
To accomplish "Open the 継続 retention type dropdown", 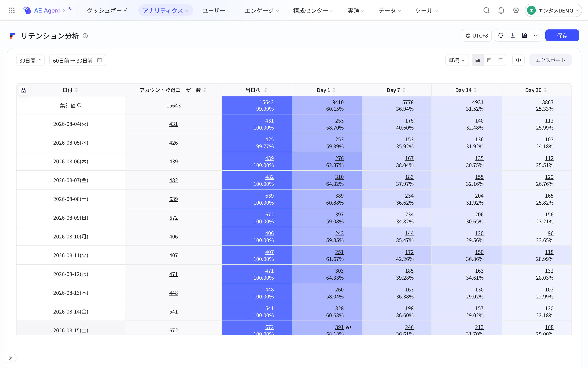I will pyautogui.click(x=457, y=60).
